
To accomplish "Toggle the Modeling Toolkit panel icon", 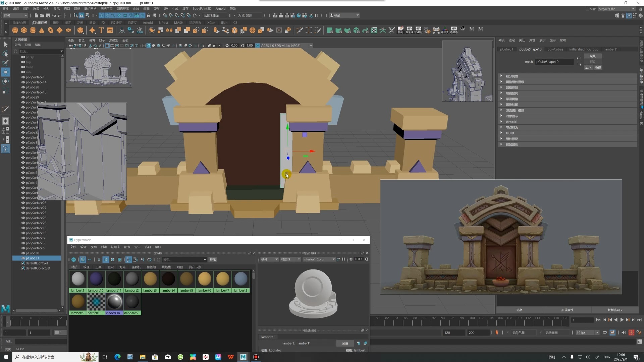I will coord(617,15).
